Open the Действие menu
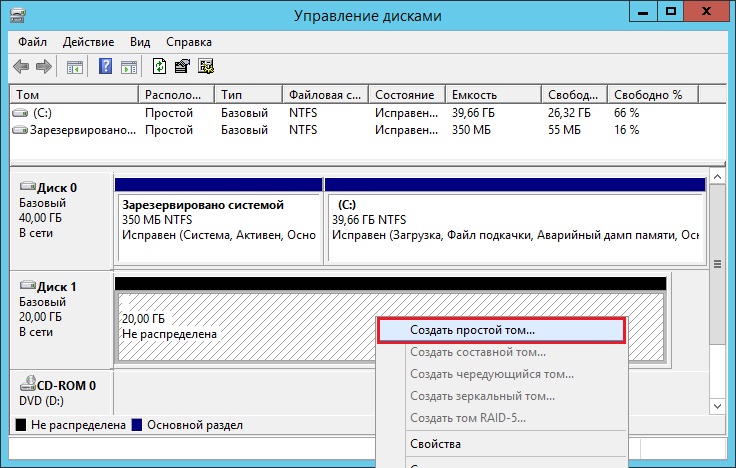 click(88, 43)
